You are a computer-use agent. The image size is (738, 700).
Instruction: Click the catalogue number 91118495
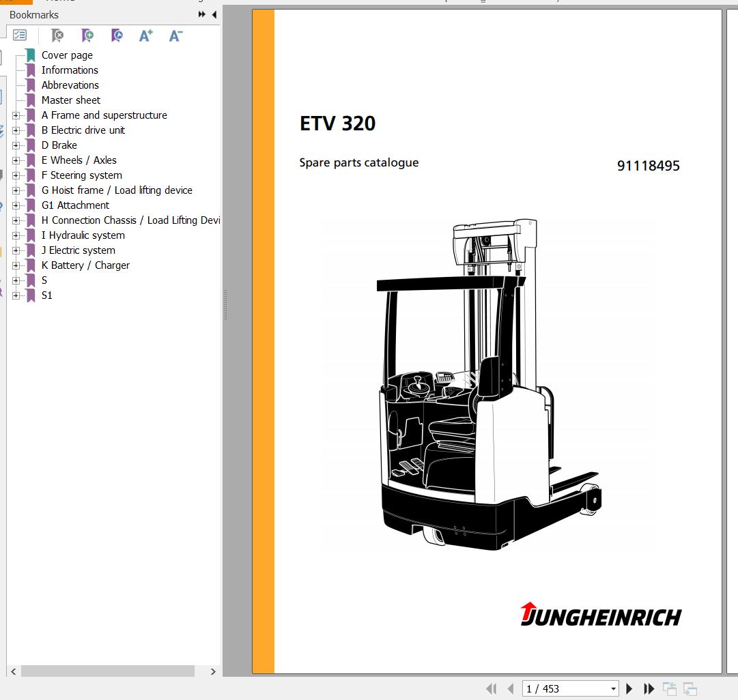(648, 166)
